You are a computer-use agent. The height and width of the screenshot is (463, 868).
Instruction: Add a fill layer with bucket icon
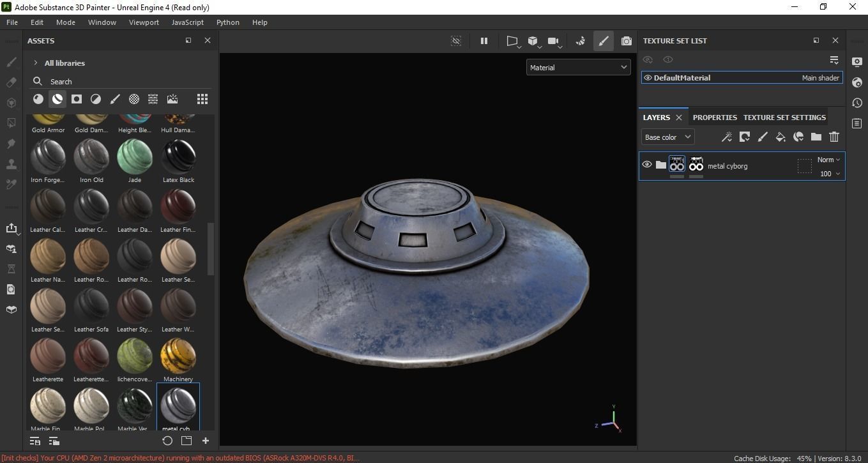pyautogui.click(x=780, y=137)
